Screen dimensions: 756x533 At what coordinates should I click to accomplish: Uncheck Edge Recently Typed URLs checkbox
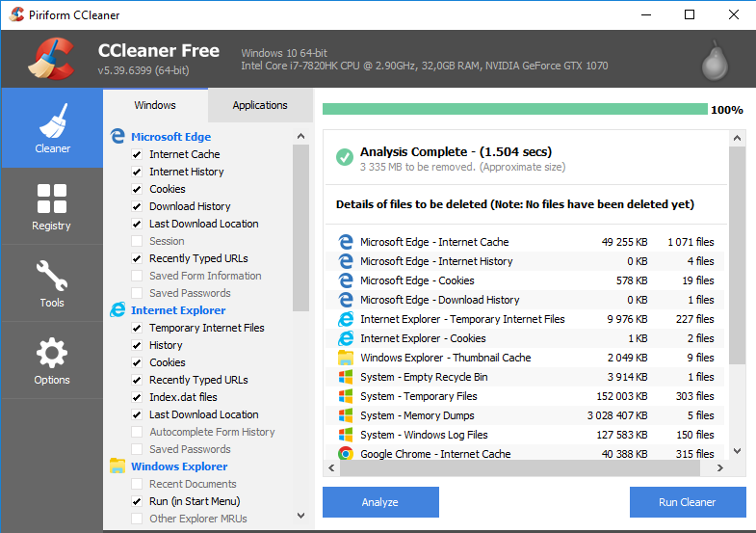pyautogui.click(x=137, y=258)
